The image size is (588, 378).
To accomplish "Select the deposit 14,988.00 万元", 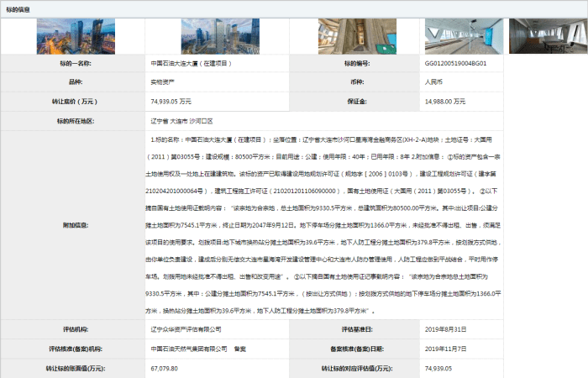I will [x=445, y=102].
